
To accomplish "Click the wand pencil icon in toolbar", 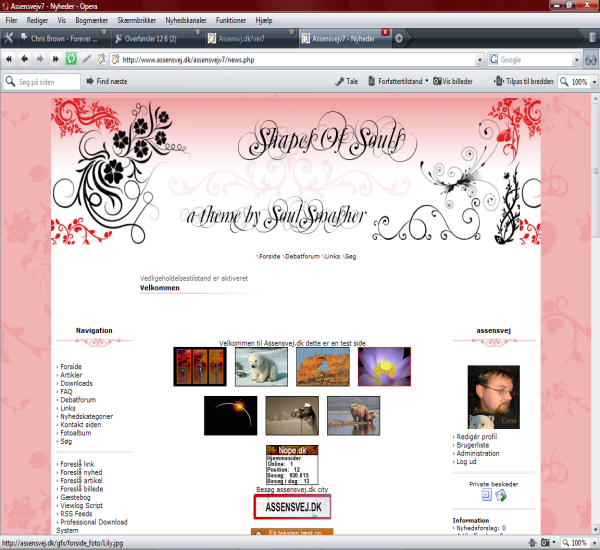I will (x=87, y=59).
